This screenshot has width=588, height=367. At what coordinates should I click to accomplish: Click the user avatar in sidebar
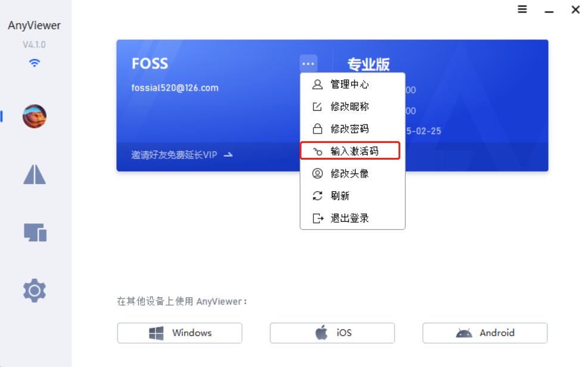[x=35, y=116]
